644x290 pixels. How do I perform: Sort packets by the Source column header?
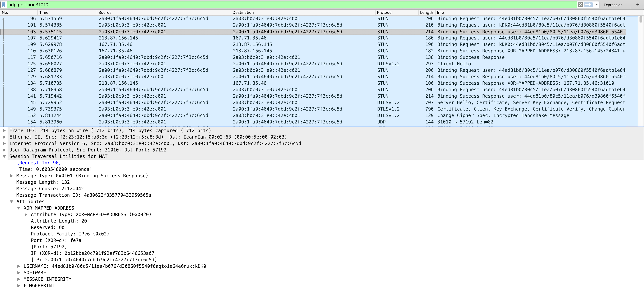coord(105,13)
